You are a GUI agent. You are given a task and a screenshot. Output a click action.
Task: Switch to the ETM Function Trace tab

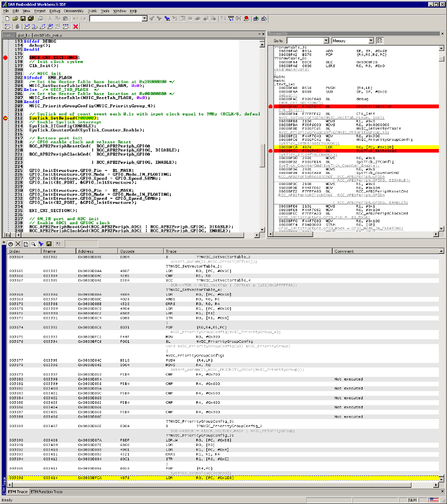[47, 492]
